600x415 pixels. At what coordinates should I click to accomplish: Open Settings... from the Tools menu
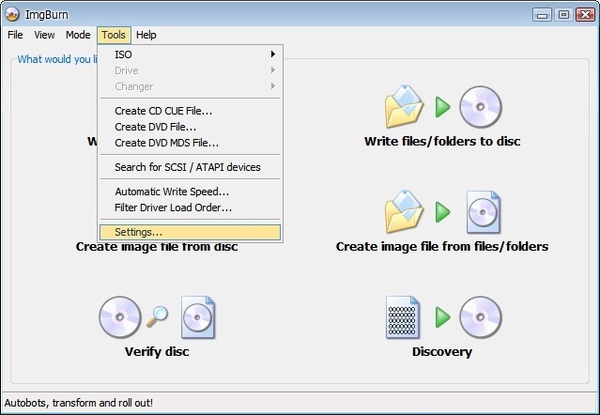coord(191,232)
